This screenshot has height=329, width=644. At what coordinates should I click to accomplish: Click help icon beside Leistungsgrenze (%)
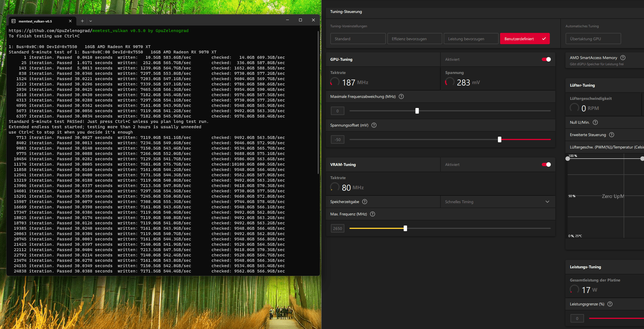tap(610, 304)
